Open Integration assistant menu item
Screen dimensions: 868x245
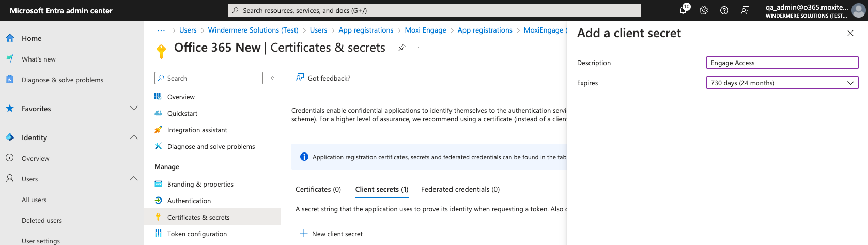(x=197, y=130)
